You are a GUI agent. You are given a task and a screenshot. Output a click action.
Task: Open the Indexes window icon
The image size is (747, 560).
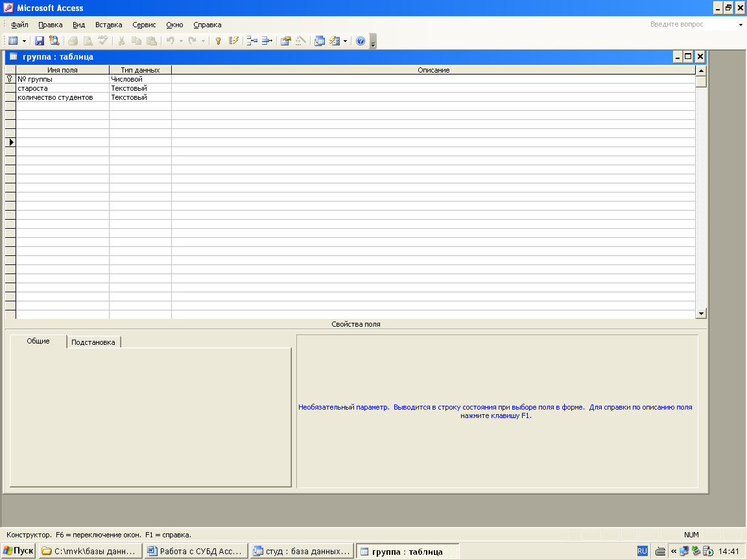pos(233,41)
